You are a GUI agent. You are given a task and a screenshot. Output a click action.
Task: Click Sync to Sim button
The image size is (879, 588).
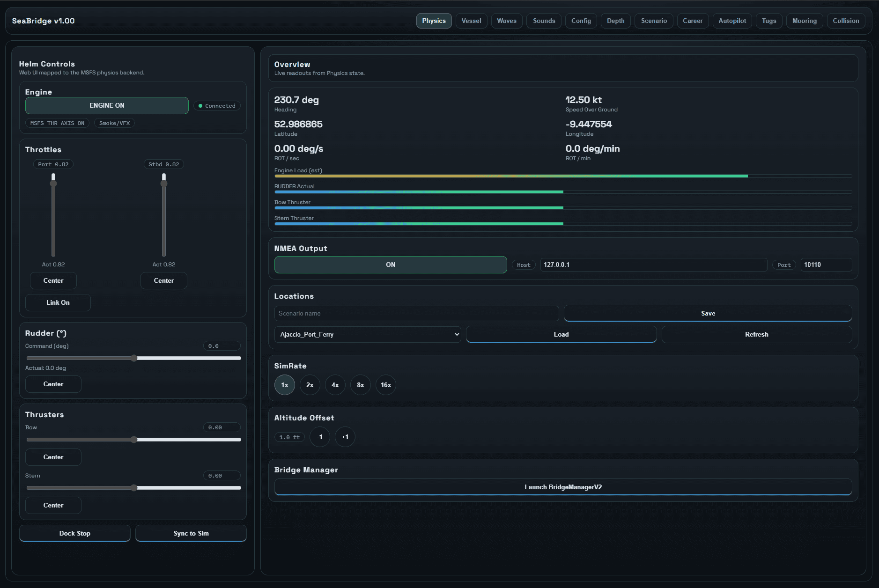pos(191,534)
